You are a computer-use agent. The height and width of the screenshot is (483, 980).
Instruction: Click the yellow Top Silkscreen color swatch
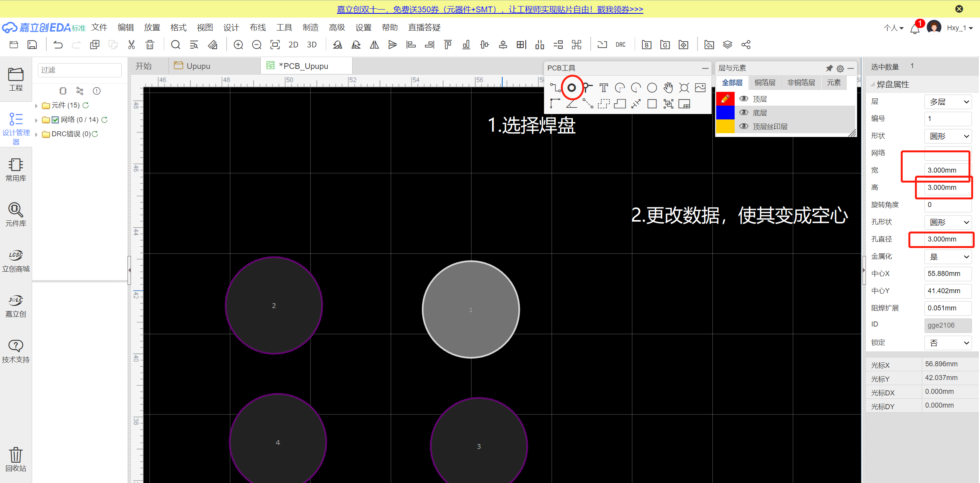tap(725, 126)
